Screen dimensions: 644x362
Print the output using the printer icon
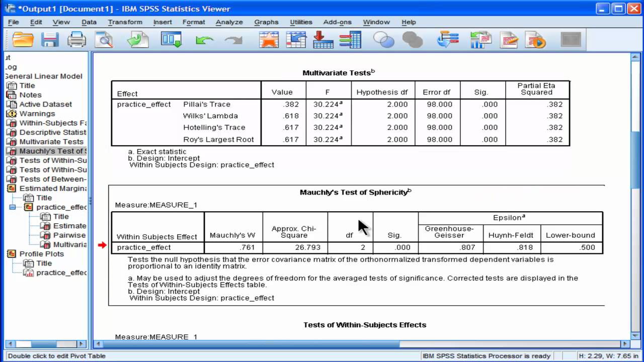click(x=76, y=40)
